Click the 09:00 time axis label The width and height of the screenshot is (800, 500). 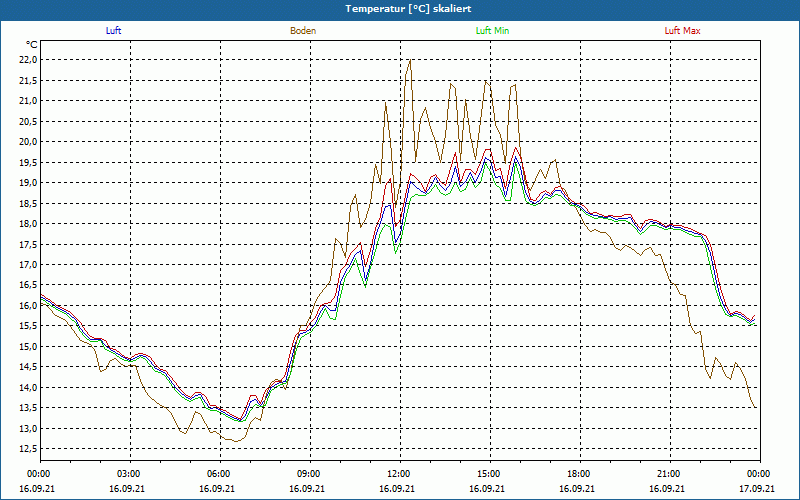click(x=308, y=474)
